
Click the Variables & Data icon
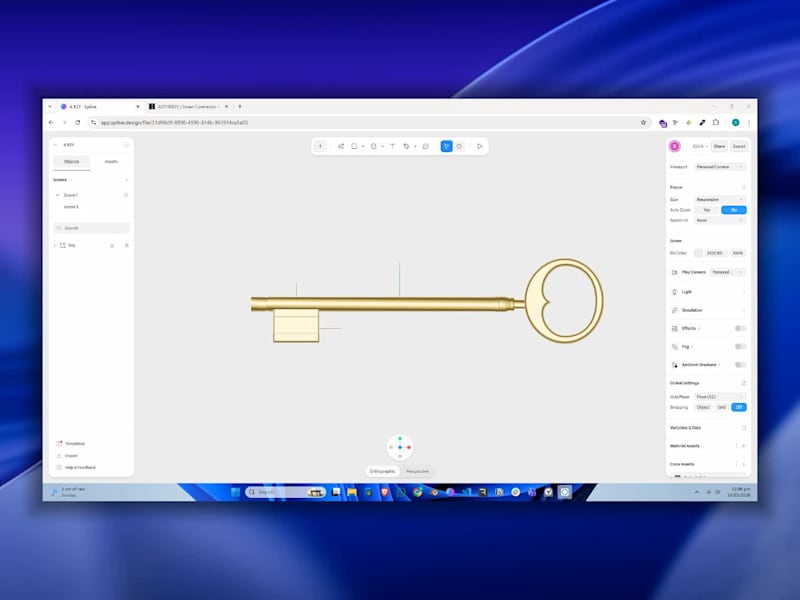tap(744, 428)
